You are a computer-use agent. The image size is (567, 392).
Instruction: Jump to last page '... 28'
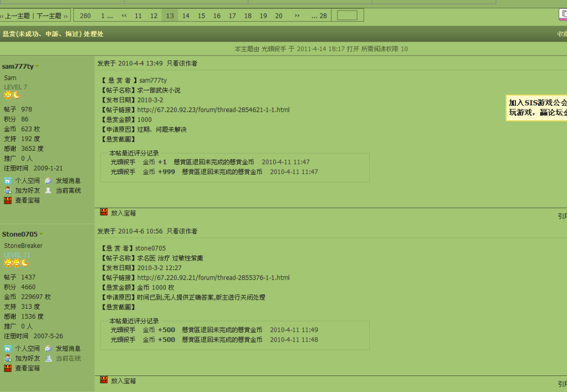tap(319, 16)
